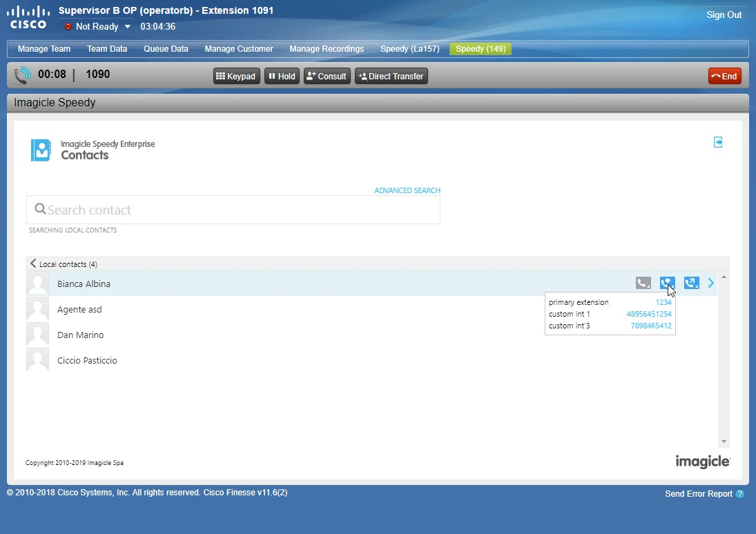This screenshot has width=756, height=534.
Task: Expand Bianca Albina details with the right chevron
Action: 711,283
